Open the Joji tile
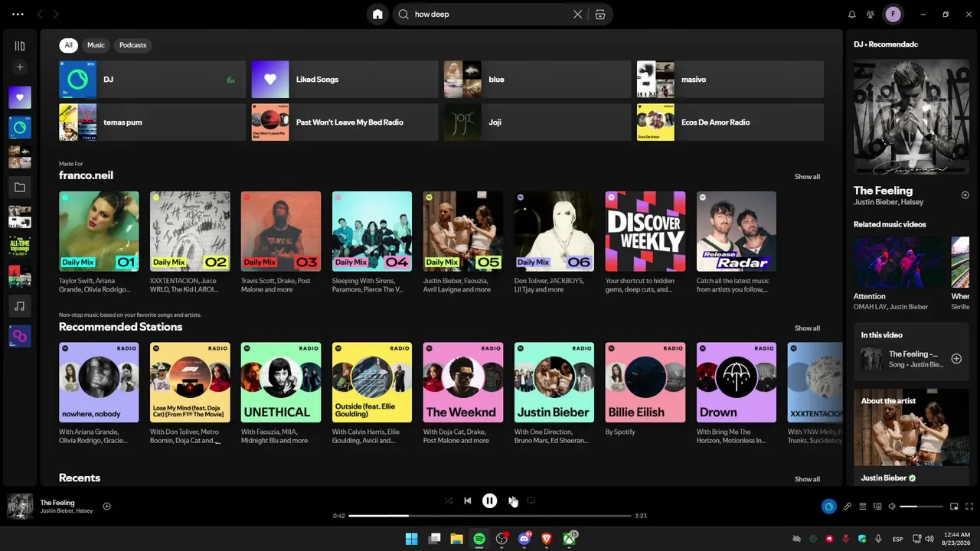Image resolution: width=980 pixels, height=551 pixels. point(537,122)
